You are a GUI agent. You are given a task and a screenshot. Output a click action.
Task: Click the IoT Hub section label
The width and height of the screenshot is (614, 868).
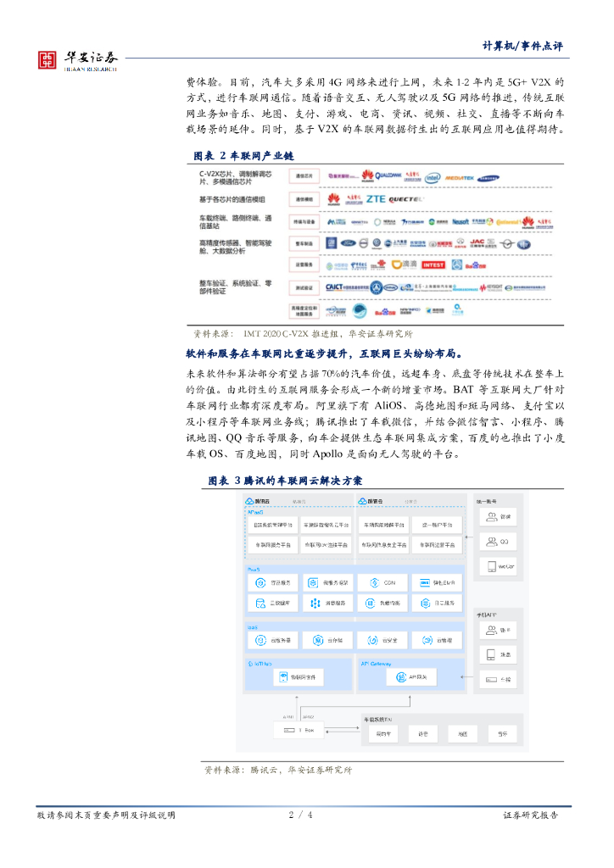pos(260,663)
